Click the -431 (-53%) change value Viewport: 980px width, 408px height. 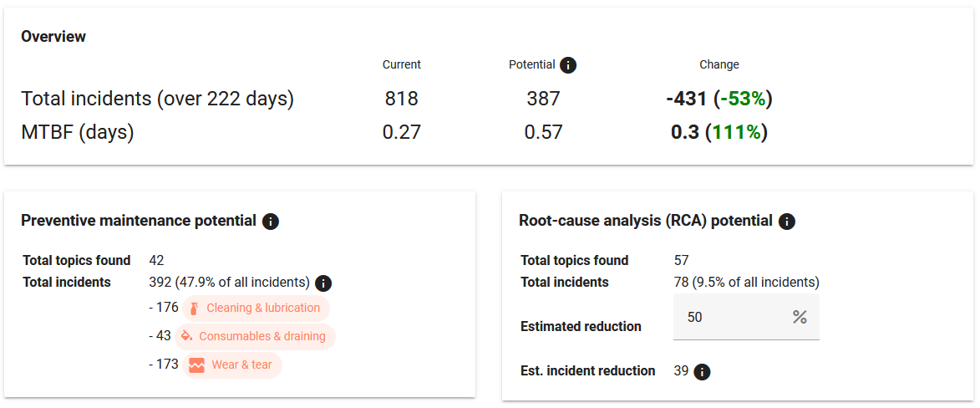(x=718, y=99)
